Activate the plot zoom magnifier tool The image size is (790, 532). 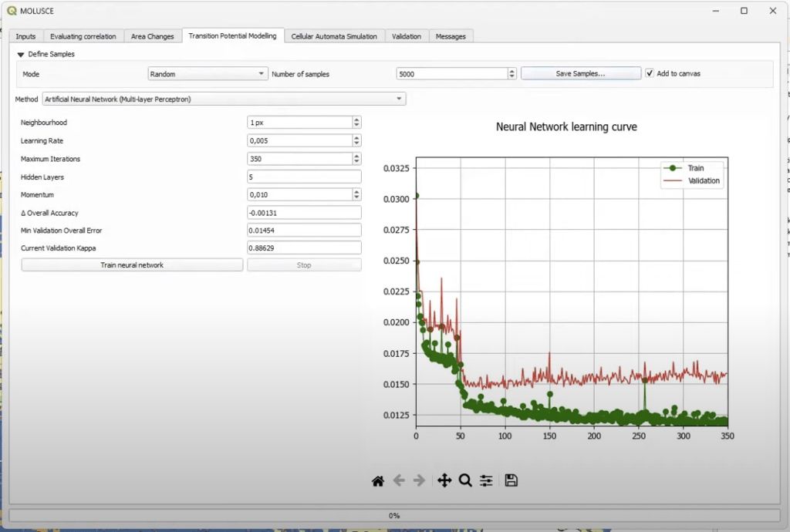coord(465,480)
